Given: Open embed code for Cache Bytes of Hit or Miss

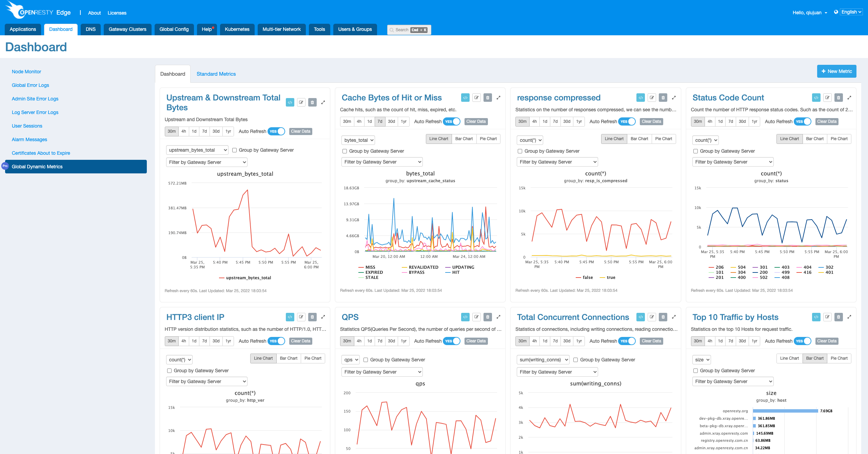Looking at the screenshot, I should pos(465,98).
